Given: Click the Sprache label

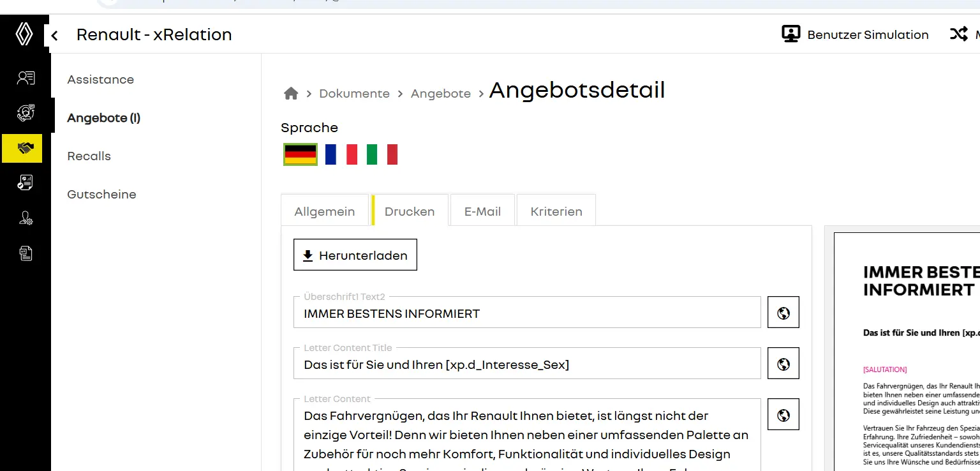Looking at the screenshot, I should (x=309, y=128).
